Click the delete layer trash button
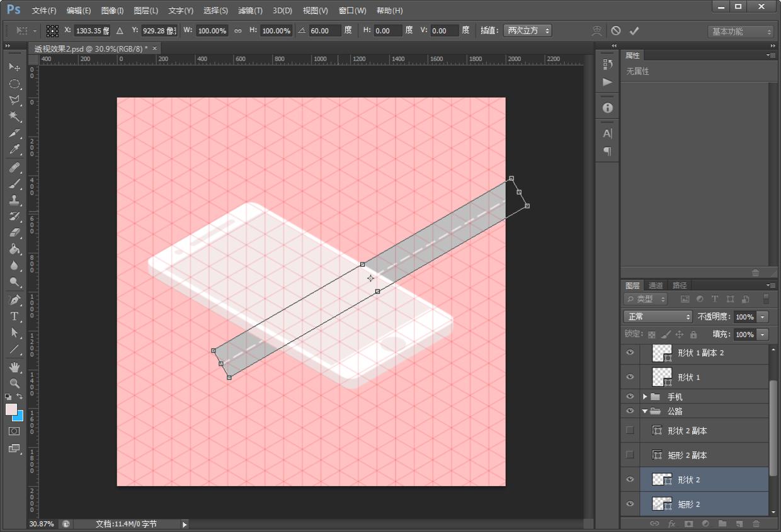Viewport: 781px width, 532px height. click(x=756, y=523)
